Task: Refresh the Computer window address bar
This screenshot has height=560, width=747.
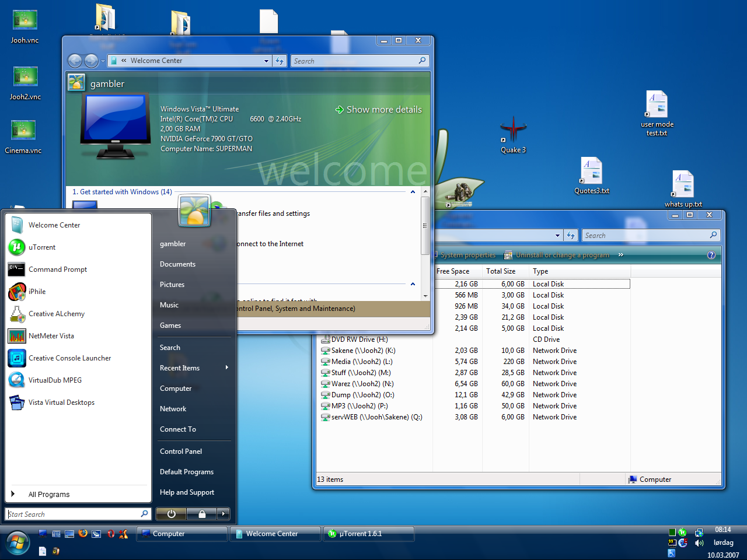Action: tap(570, 235)
